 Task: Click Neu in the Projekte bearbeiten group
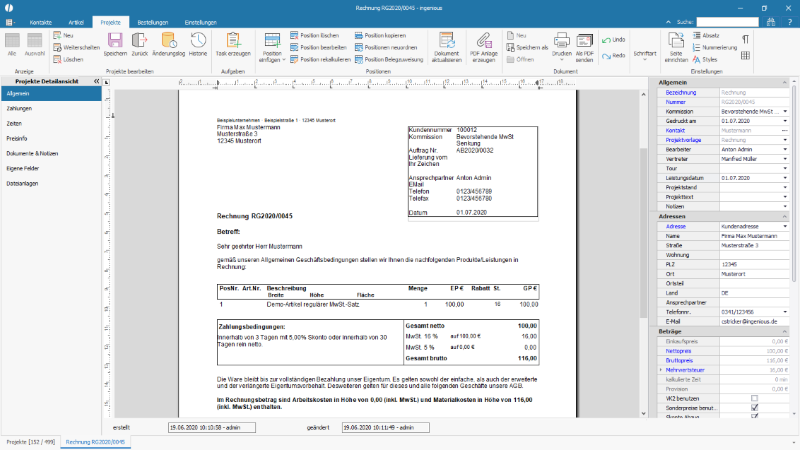click(x=63, y=35)
